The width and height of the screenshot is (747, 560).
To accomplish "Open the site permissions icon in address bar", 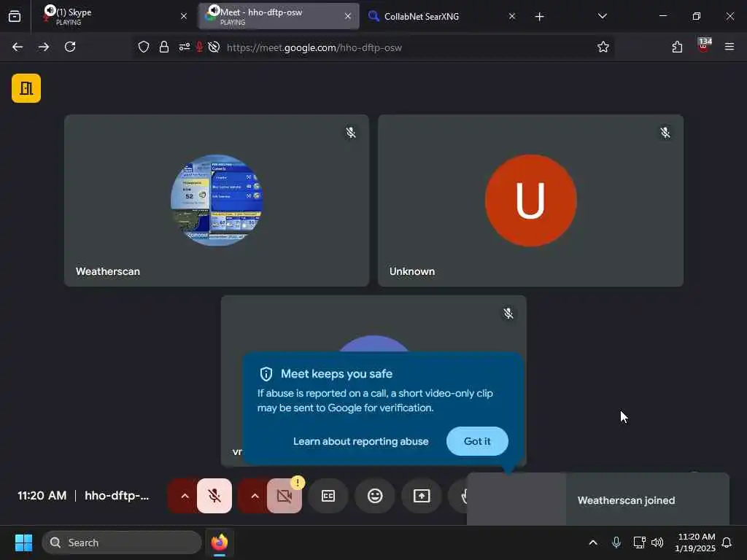I will [x=184, y=47].
